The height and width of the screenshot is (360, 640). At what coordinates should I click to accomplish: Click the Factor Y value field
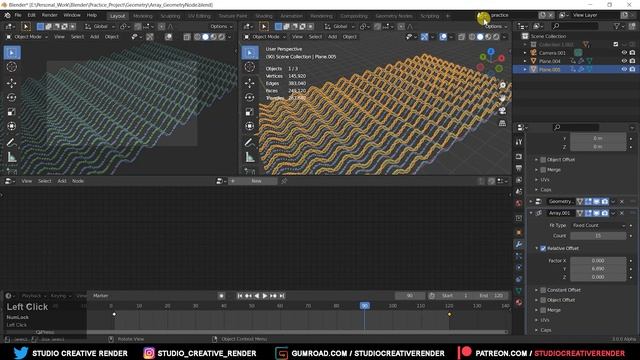click(x=598, y=269)
